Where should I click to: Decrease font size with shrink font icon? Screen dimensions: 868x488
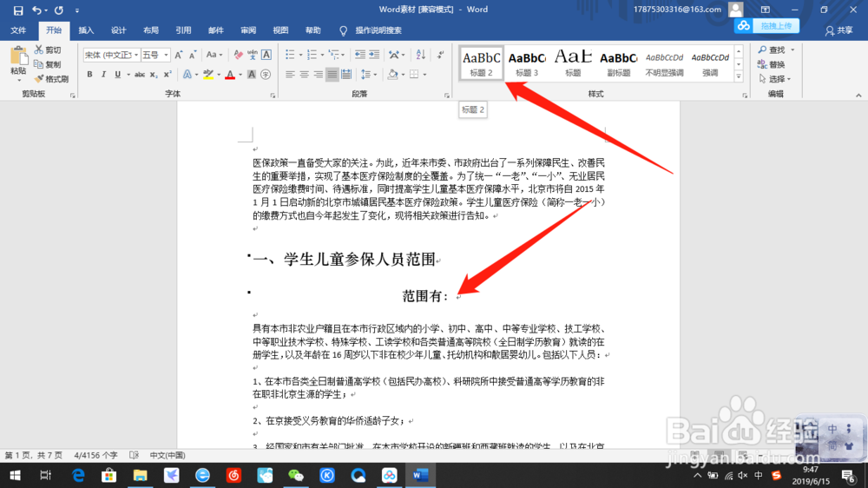click(x=192, y=55)
